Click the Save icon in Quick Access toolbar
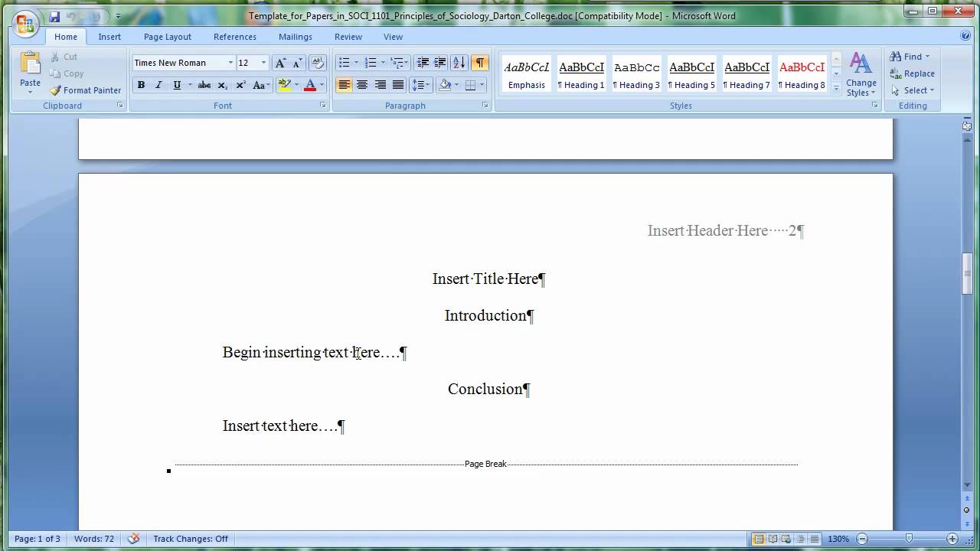This screenshot has width=980, height=551. [54, 16]
